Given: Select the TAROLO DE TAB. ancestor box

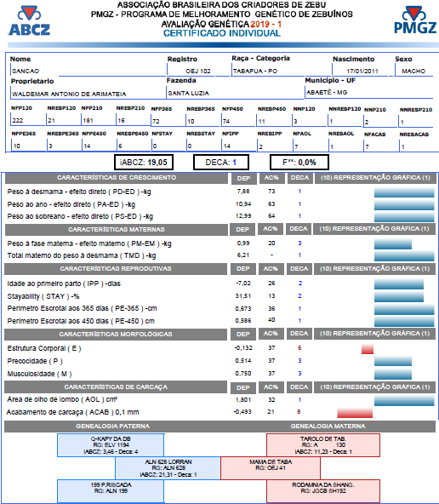Looking at the screenshot, I should (323, 445).
